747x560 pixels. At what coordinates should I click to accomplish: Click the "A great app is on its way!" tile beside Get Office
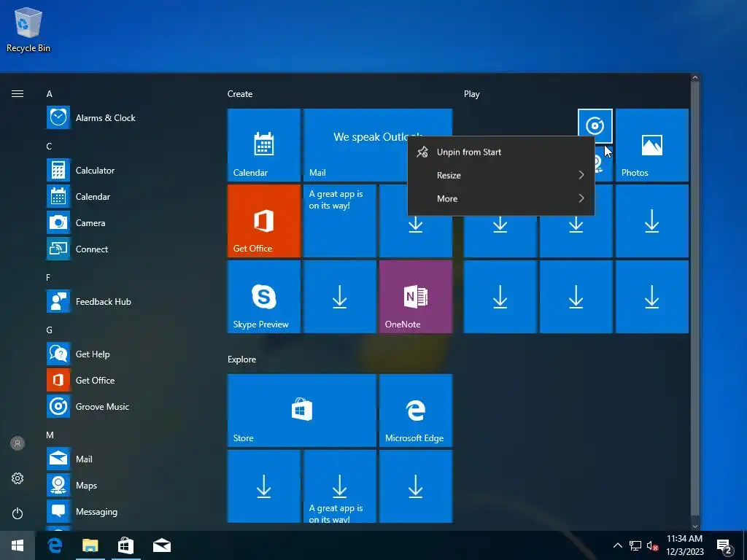[340, 220]
